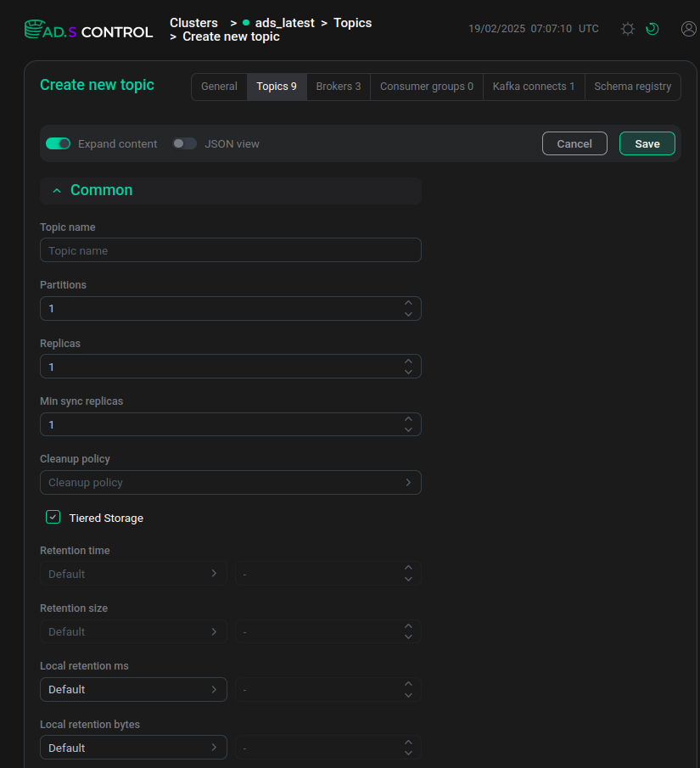Increase the Retention time value

point(408,569)
